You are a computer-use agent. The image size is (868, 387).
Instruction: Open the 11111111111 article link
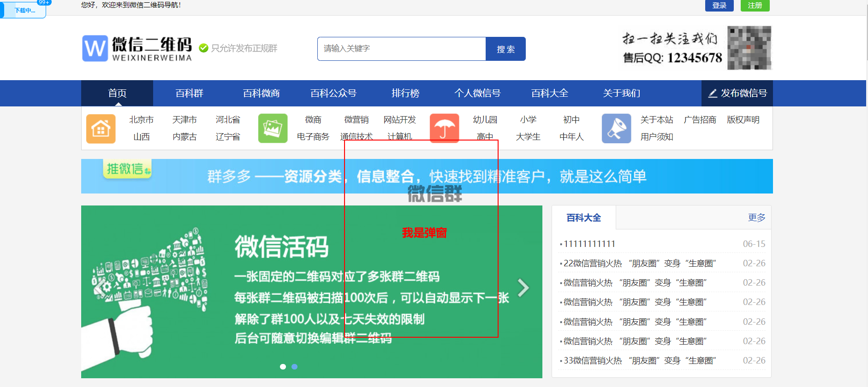[x=589, y=244]
